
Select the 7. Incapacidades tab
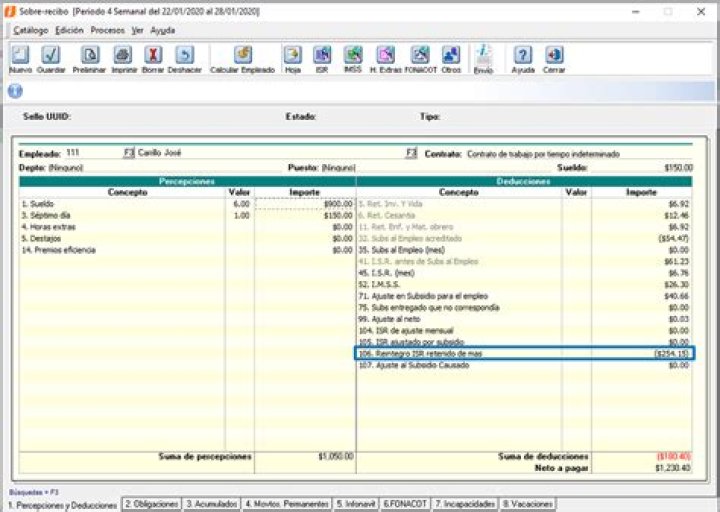[x=466, y=504]
